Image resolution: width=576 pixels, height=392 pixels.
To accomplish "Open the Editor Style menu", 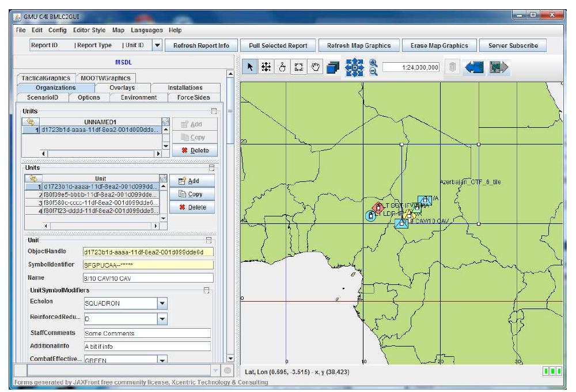I will 89,30.
